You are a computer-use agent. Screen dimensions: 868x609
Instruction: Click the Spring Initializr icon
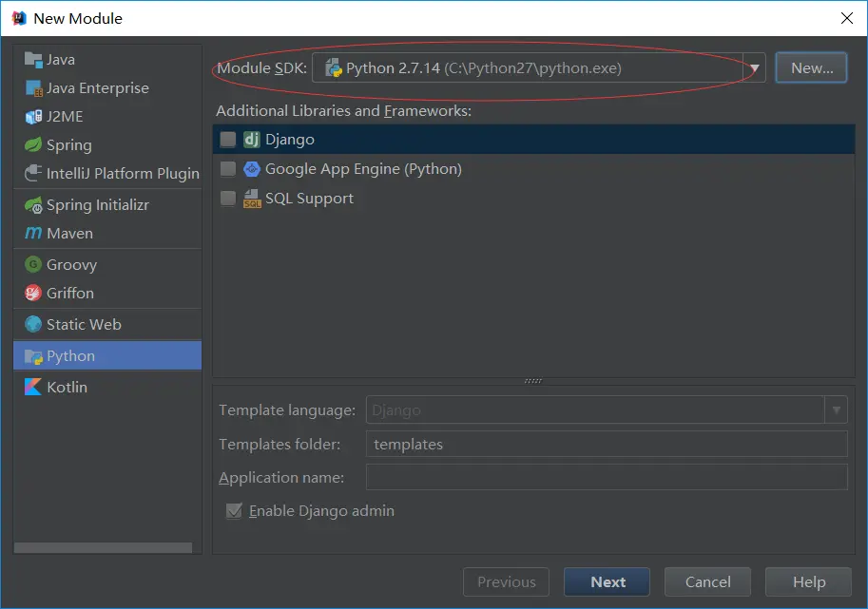pyautogui.click(x=33, y=205)
